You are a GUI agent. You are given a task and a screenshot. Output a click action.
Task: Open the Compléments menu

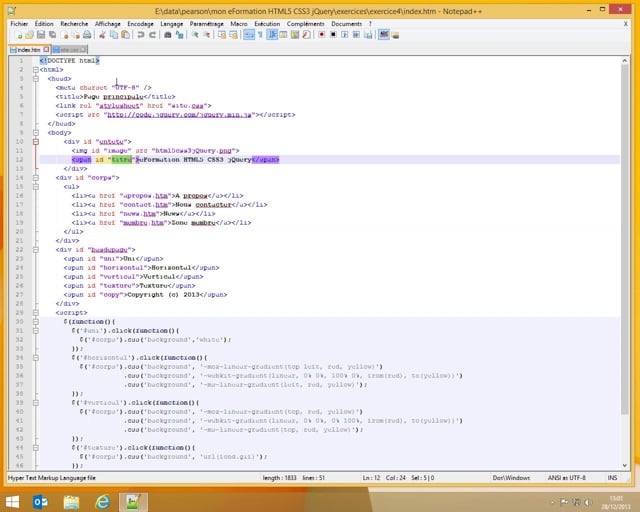(305, 24)
